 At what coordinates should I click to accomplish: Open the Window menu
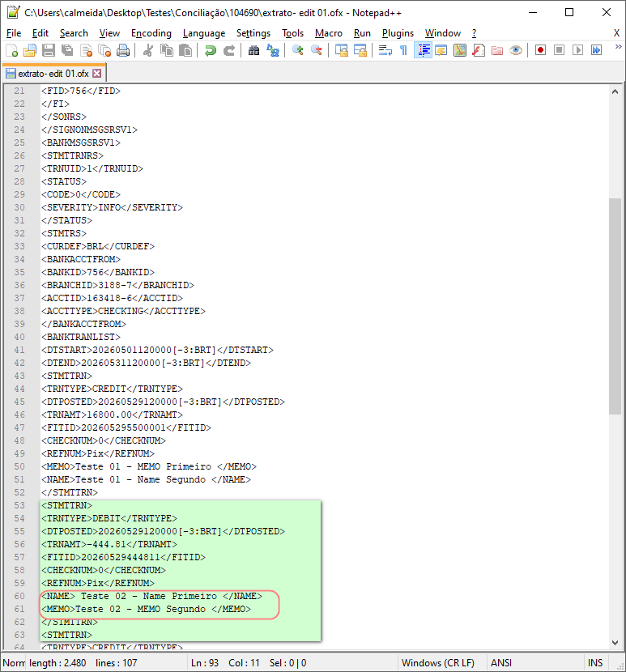click(x=443, y=33)
